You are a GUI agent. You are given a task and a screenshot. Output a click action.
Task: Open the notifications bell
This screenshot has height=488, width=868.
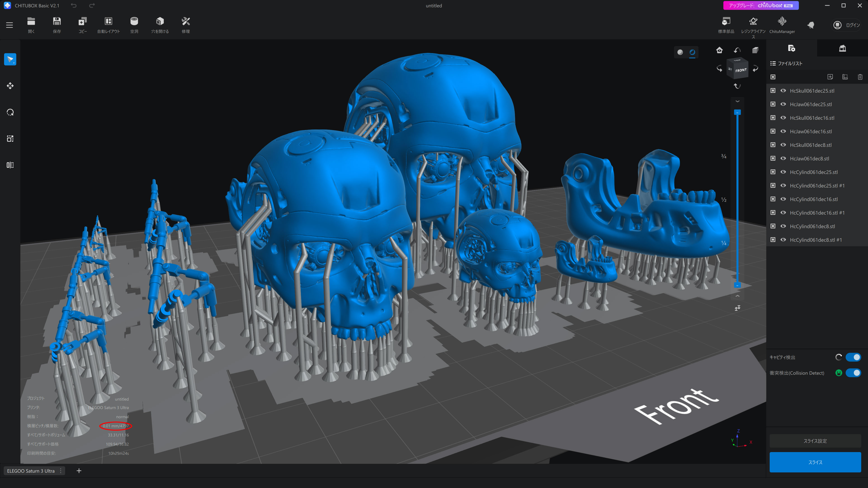[x=811, y=25]
